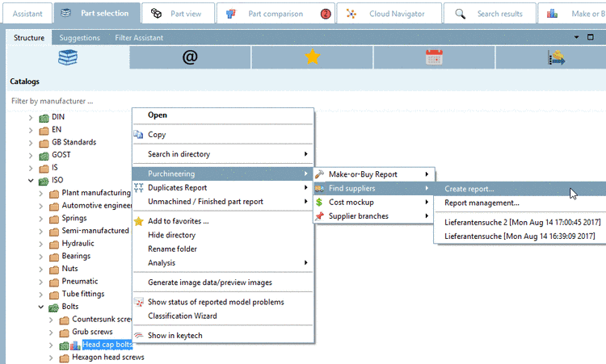
Task: Select the Head cap bolts tree item
Action: click(x=107, y=345)
